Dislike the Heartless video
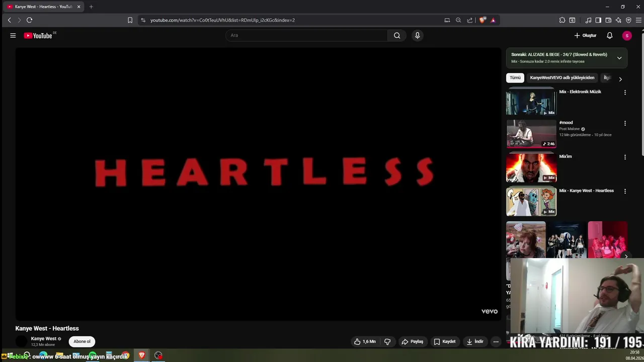The width and height of the screenshot is (644, 362). tap(387, 341)
